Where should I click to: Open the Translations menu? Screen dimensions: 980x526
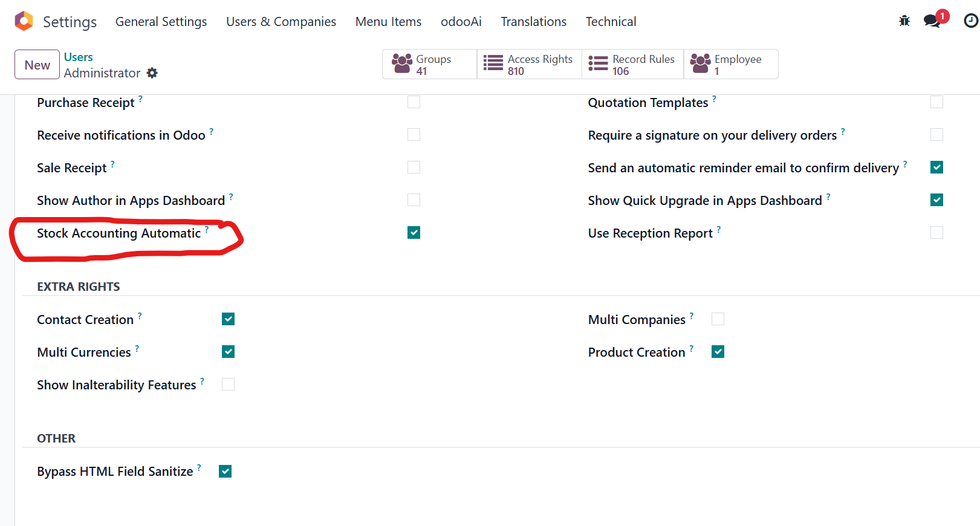pyautogui.click(x=534, y=22)
